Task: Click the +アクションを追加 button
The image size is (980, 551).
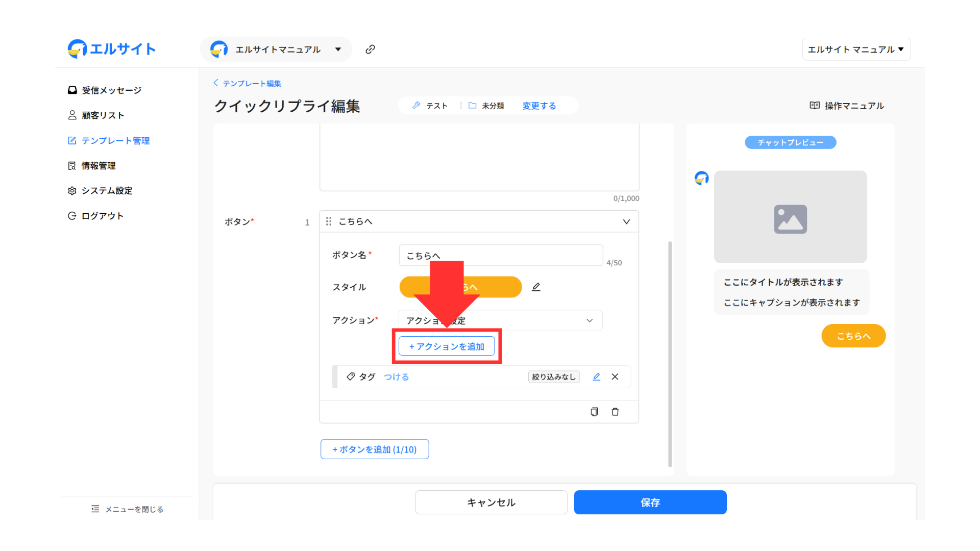Action: pos(447,346)
